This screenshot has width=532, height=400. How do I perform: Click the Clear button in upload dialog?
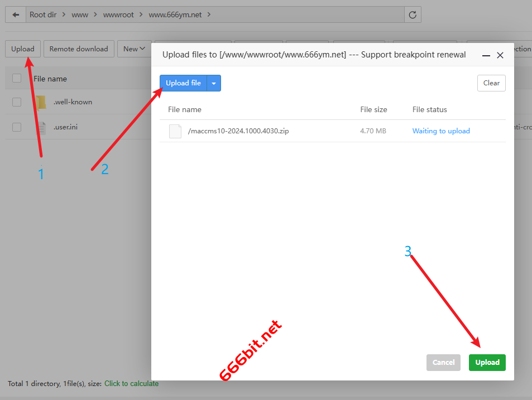[x=491, y=83]
